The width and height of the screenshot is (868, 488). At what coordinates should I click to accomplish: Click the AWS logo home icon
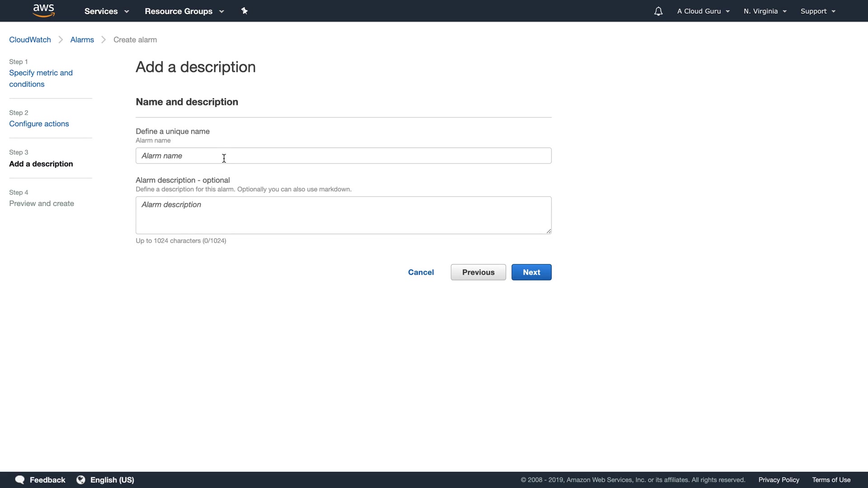pos(44,11)
